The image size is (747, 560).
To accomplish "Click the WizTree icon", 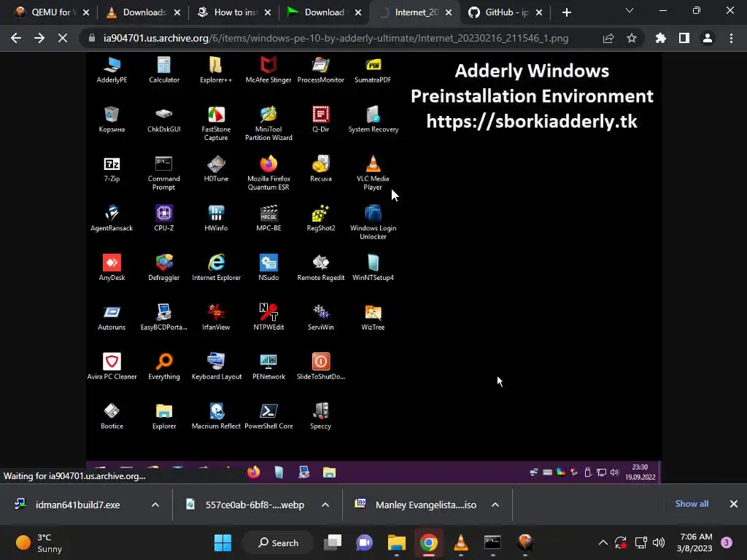I will pos(373,317).
